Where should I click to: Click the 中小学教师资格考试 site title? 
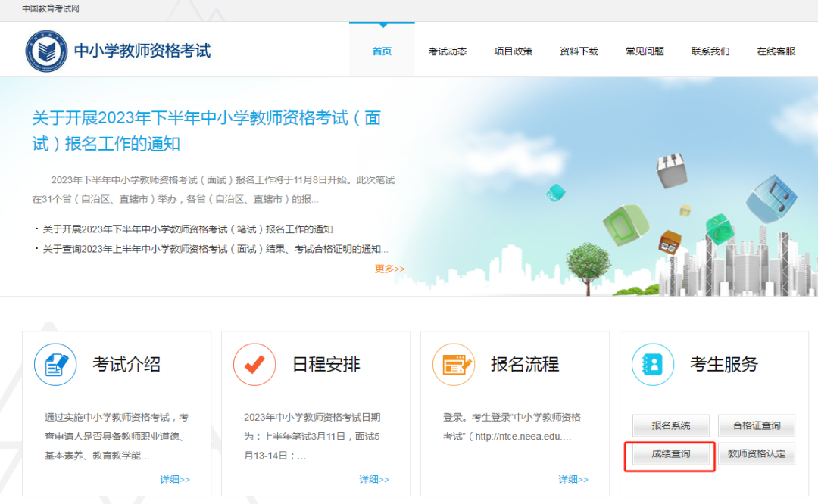point(142,51)
